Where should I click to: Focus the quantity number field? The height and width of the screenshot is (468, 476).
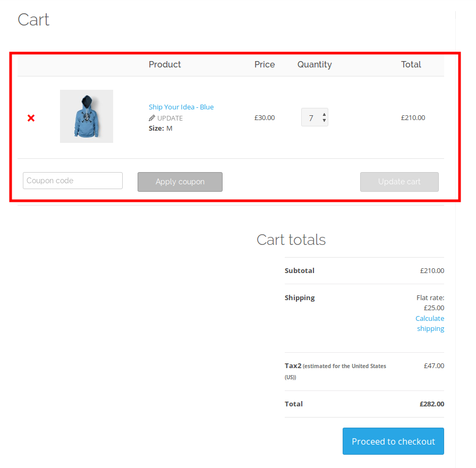(311, 118)
